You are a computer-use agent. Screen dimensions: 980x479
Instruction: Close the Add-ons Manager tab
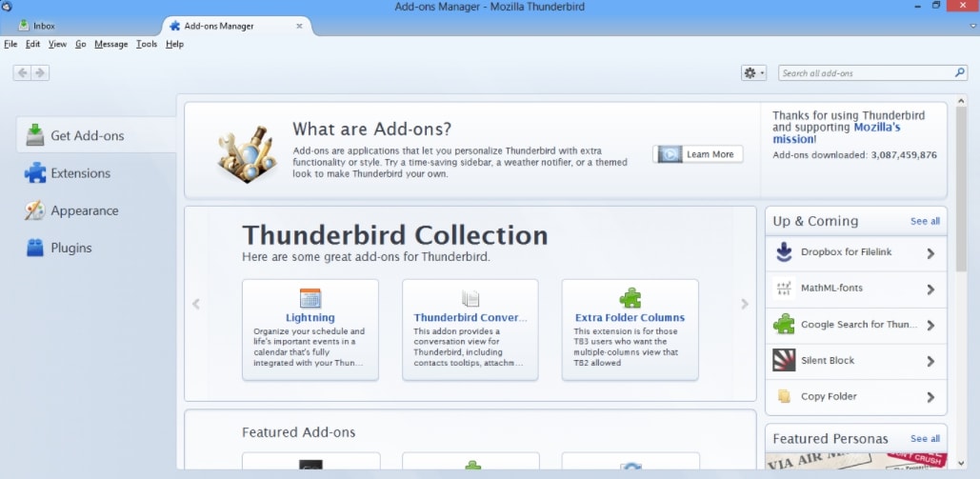(299, 27)
